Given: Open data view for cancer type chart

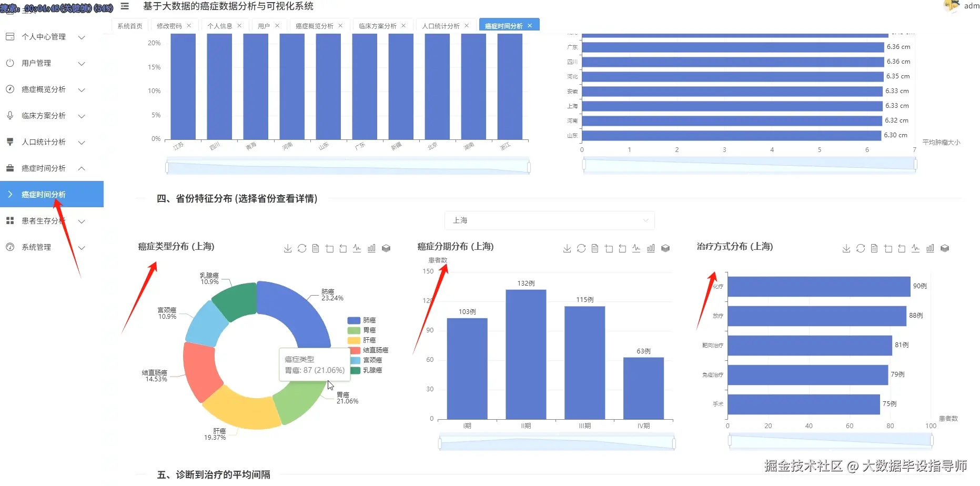Looking at the screenshot, I should (x=316, y=248).
